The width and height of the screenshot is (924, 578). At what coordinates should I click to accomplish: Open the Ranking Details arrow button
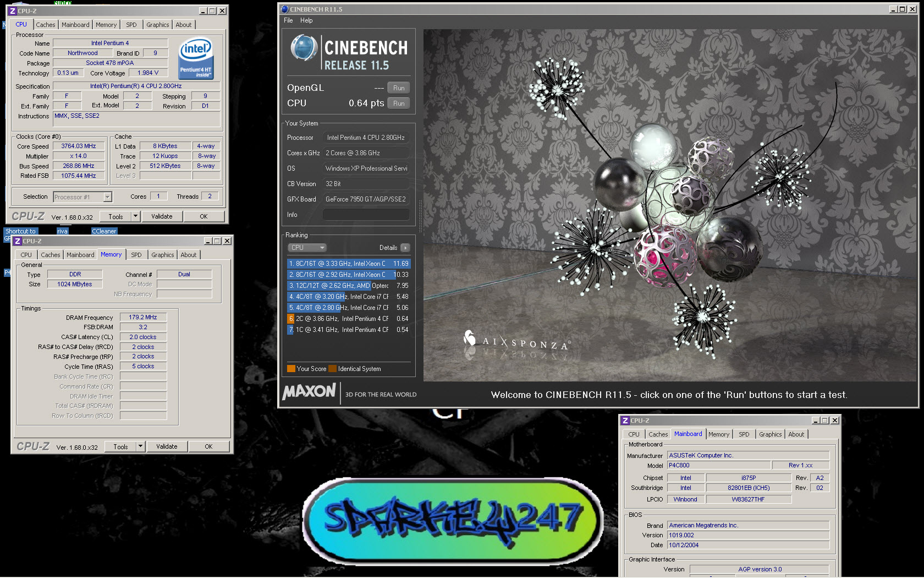(405, 248)
